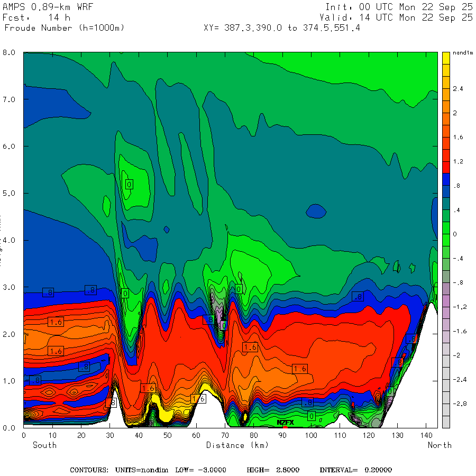The height and width of the screenshot is (476, 476).
Task: Click the 'nondim' units label above color bar
Action: pyautogui.click(x=463, y=53)
